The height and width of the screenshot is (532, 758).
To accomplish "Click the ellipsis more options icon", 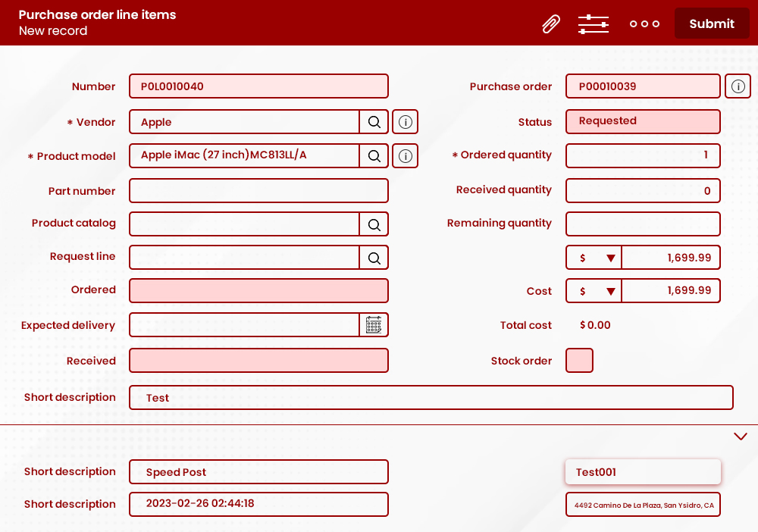I will pyautogui.click(x=644, y=23).
